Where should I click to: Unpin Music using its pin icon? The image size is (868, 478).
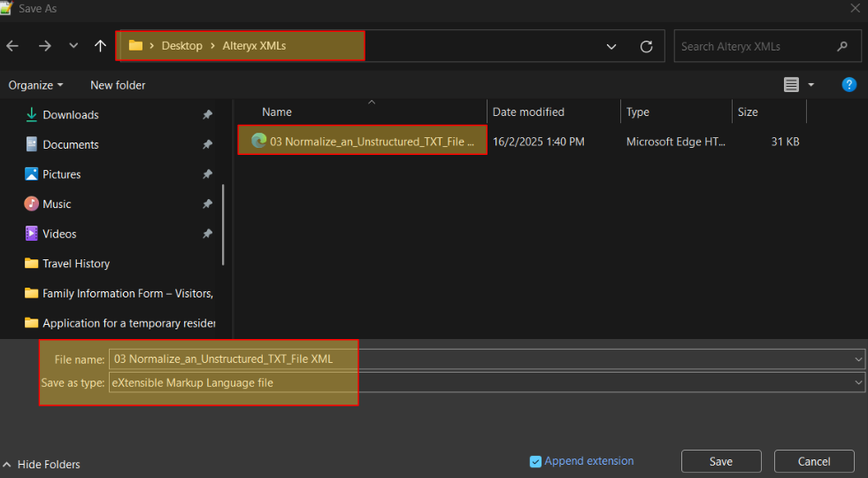pos(207,204)
